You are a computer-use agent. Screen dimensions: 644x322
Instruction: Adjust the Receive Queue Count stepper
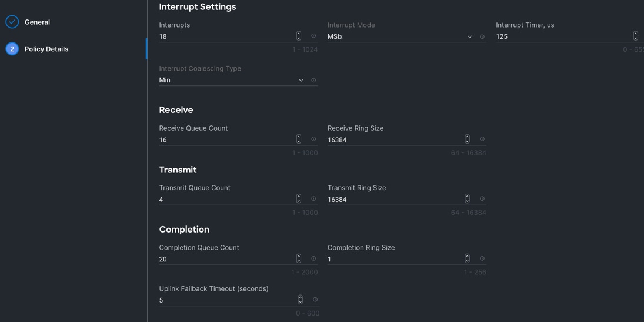point(299,140)
